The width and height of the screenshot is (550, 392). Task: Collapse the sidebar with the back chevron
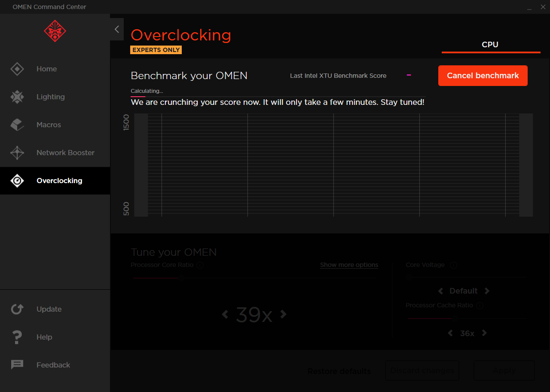click(117, 29)
